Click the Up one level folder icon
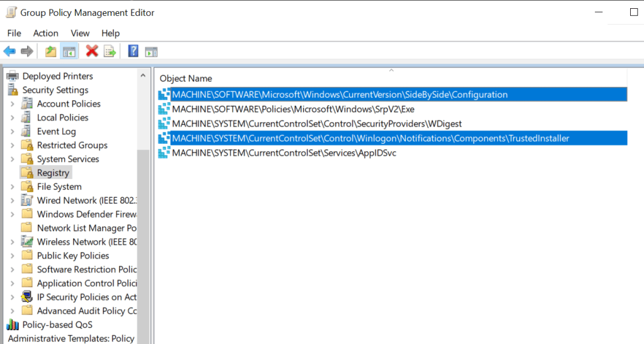The height and width of the screenshot is (344, 644). point(50,52)
